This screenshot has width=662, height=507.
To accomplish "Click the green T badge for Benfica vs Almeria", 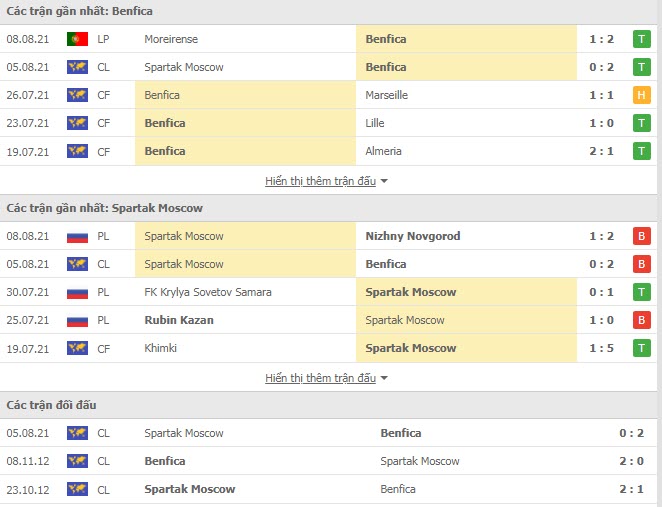I will [x=641, y=151].
